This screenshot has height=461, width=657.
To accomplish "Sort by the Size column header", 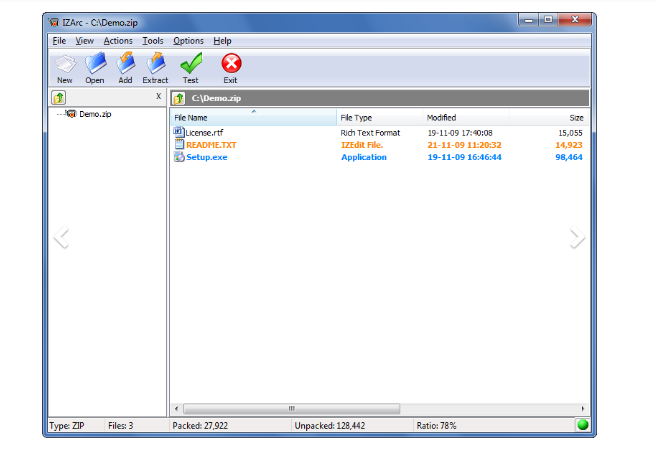I will [x=549, y=117].
